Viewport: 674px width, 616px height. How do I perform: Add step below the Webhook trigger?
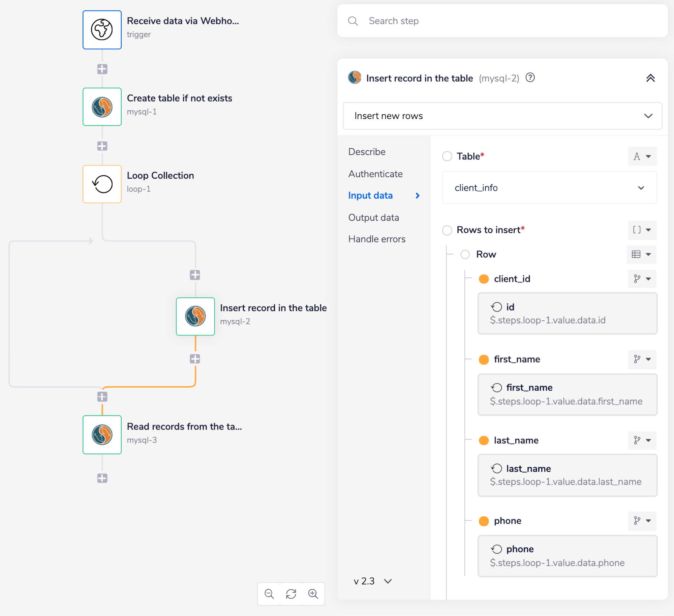(102, 69)
